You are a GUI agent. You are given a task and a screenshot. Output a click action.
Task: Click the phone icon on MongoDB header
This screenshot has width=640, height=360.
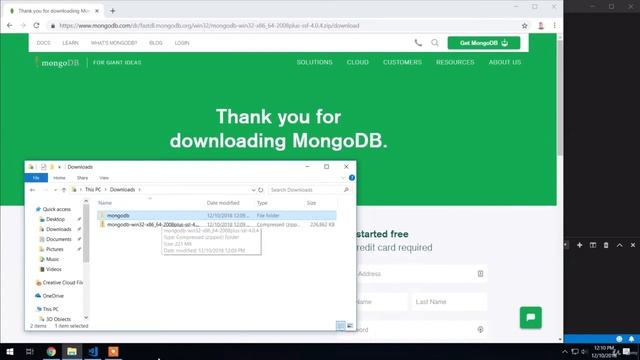pos(418,42)
